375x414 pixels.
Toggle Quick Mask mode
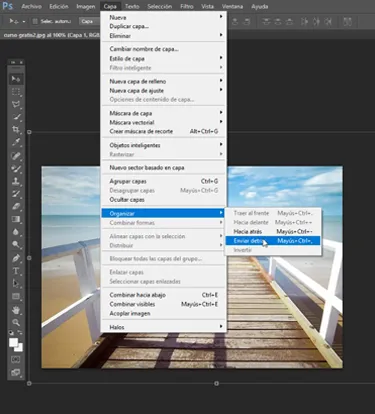coord(16,359)
